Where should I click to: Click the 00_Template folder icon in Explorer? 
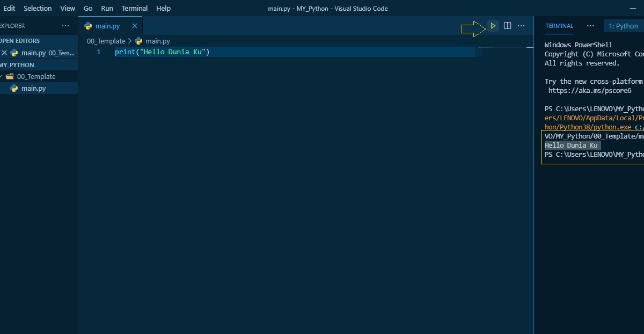pos(11,76)
